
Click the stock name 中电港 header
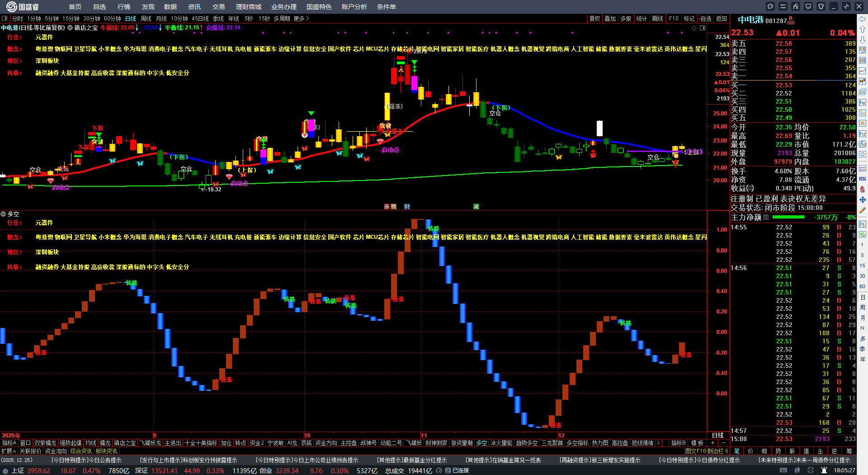coord(750,20)
